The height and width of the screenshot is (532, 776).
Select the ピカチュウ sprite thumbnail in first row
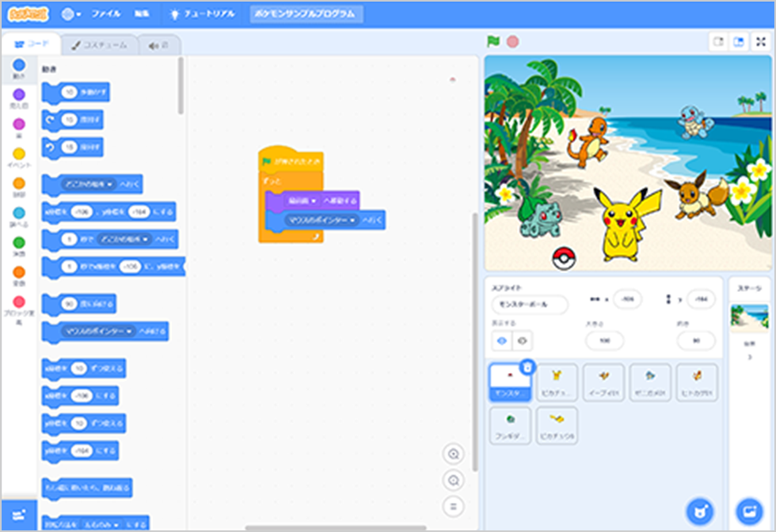coord(557,382)
